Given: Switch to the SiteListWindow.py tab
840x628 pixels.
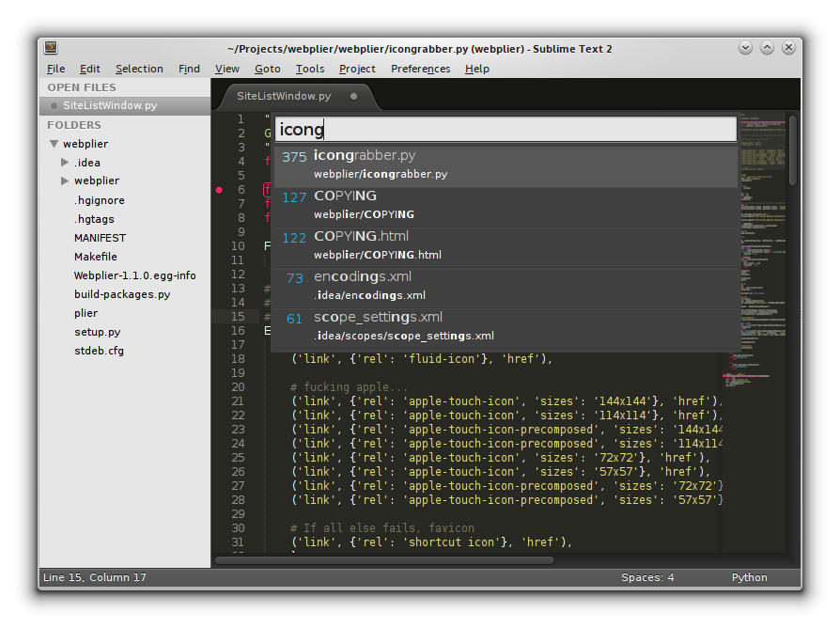Looking at the screenshot, I should 284,96.
